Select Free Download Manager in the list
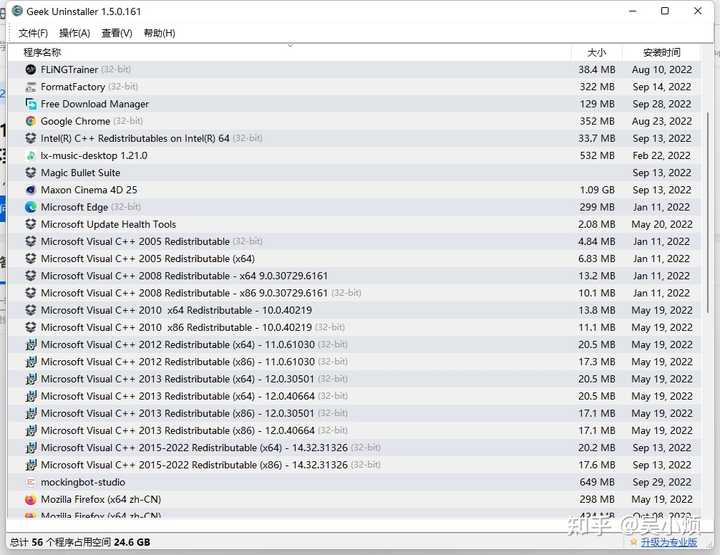 (x=95, y=104)
